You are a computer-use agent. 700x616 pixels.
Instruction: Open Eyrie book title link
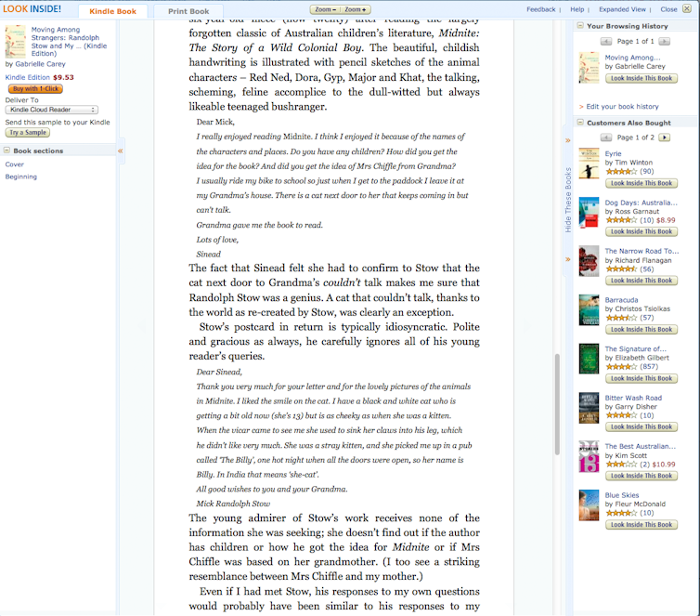[613, 153]
